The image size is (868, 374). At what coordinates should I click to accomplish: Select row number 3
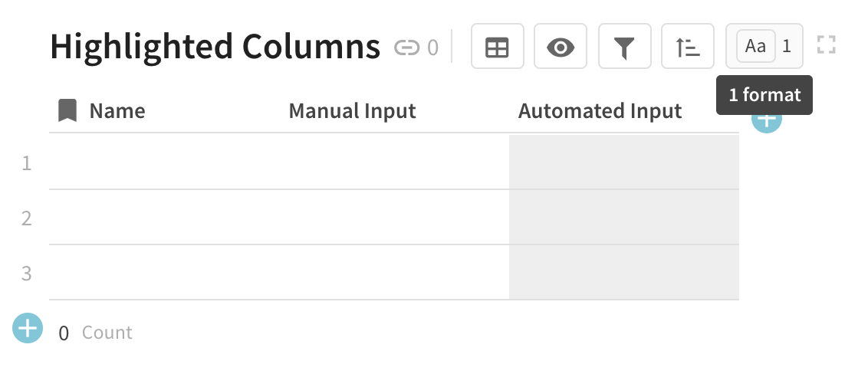[27, 274]
